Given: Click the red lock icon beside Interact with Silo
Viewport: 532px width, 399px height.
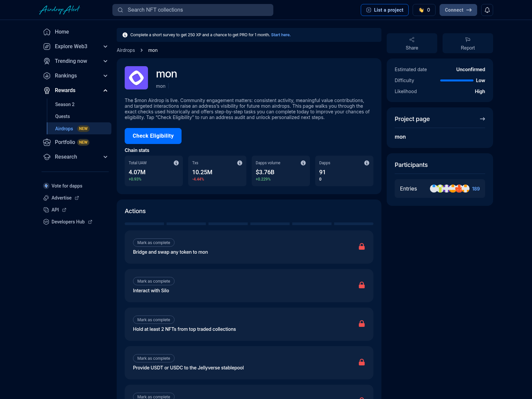Looking at the screenshot, I should (362, 285).
